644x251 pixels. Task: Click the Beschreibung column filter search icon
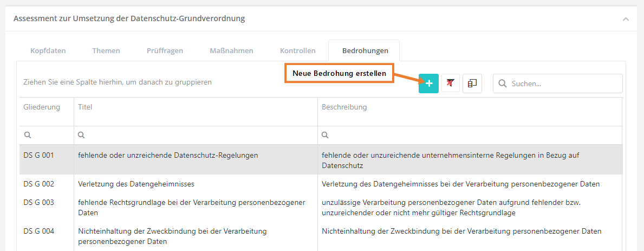[325, 135]
